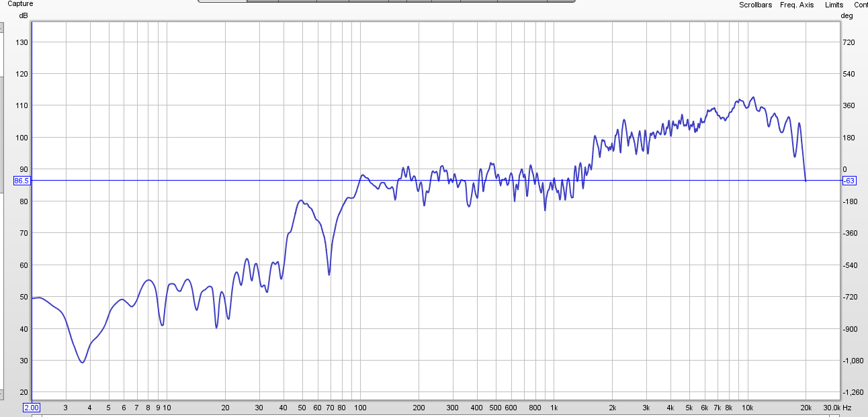Click the vertical scrollbar up button

click(x=2, y=28)
